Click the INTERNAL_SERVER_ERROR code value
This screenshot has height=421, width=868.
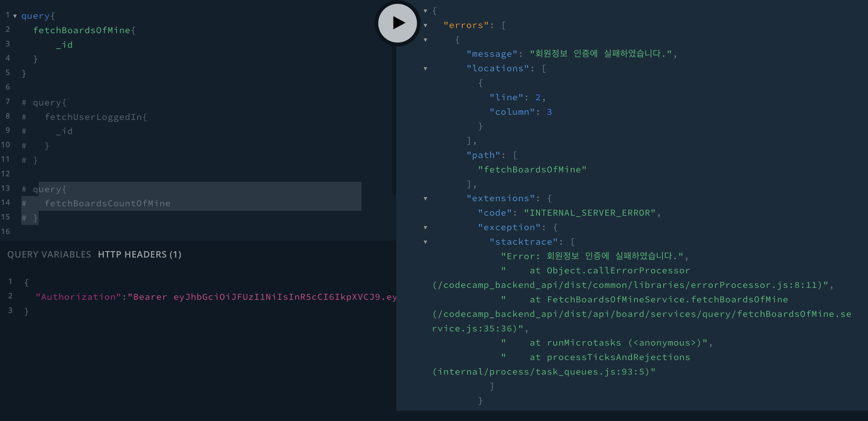coord(590,213)
